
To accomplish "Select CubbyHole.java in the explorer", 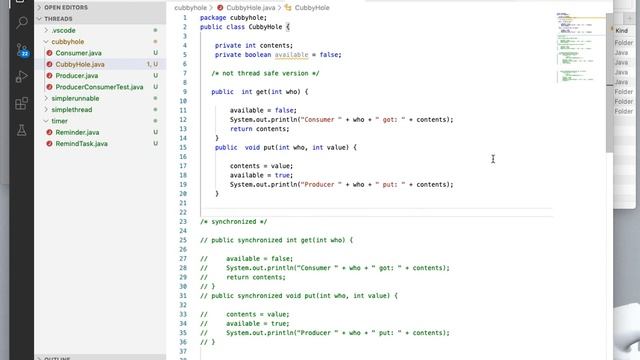I will point(80,64).
